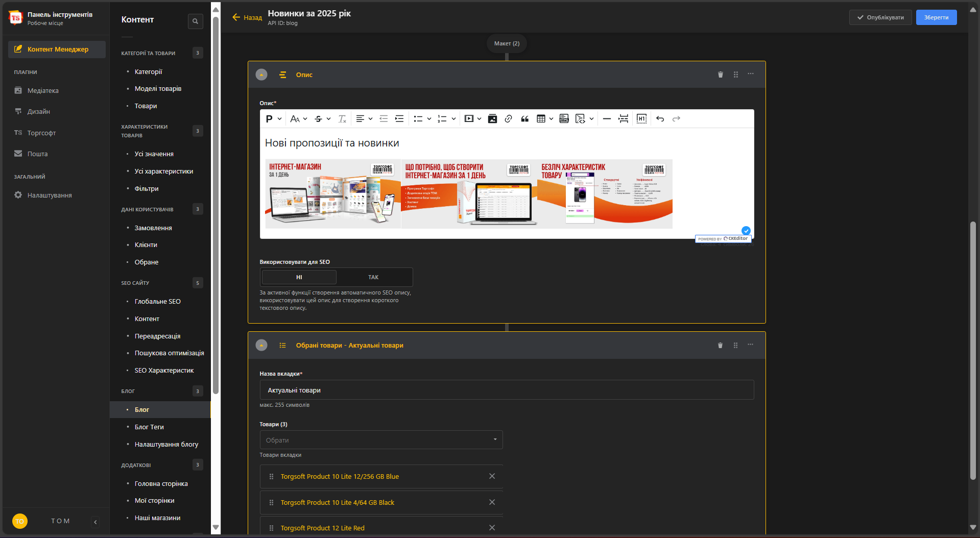The width and height of the screenshot is (980, 538).
Task: Set SEO usage toggle to НІ
Action: click(x=299, y=277)
